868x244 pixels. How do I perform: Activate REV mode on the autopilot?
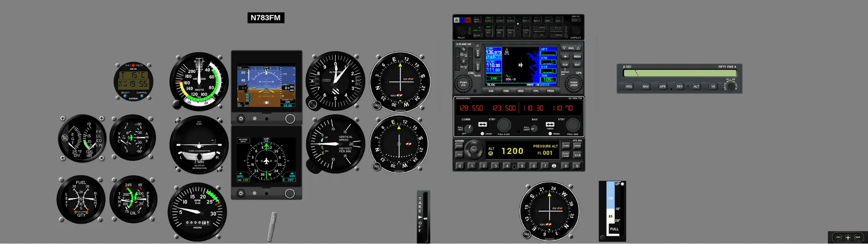click(680, 86)
